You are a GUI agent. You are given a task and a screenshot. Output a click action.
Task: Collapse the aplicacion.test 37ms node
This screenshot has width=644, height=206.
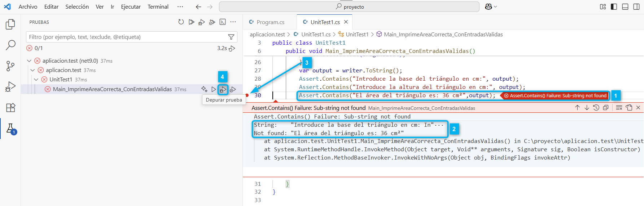tap(32, 70)
